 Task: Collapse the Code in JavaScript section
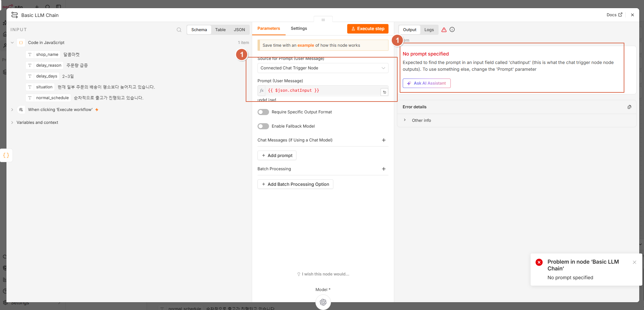pyautogui.click(x=12, y=43)
